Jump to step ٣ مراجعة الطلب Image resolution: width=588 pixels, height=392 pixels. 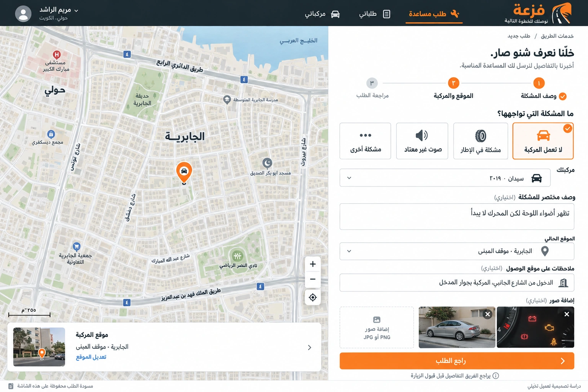pos(372,83)
